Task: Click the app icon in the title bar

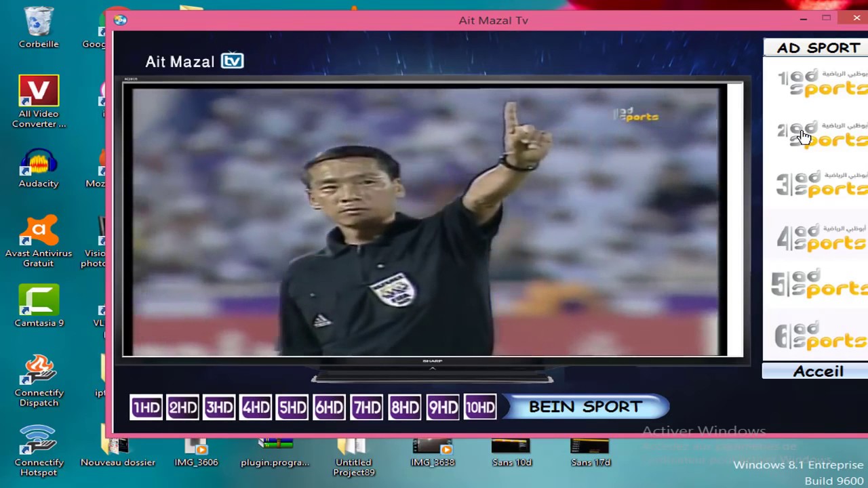Action: pos(120,20)
